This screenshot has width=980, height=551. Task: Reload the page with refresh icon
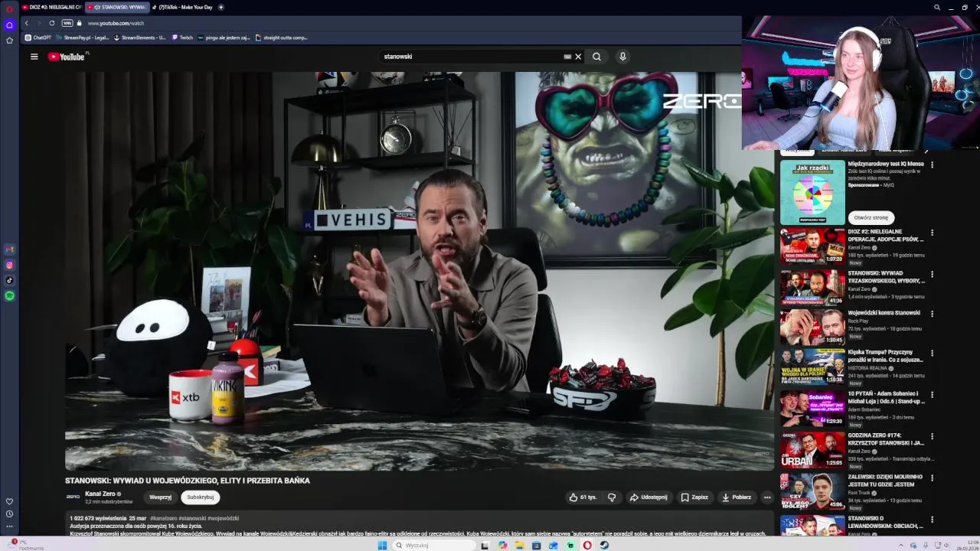[52, 23]
